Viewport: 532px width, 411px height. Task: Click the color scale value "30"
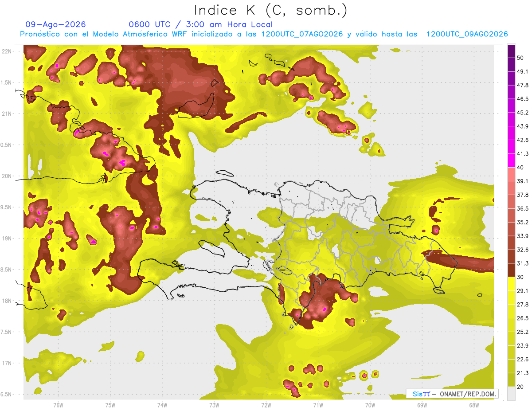520,277
